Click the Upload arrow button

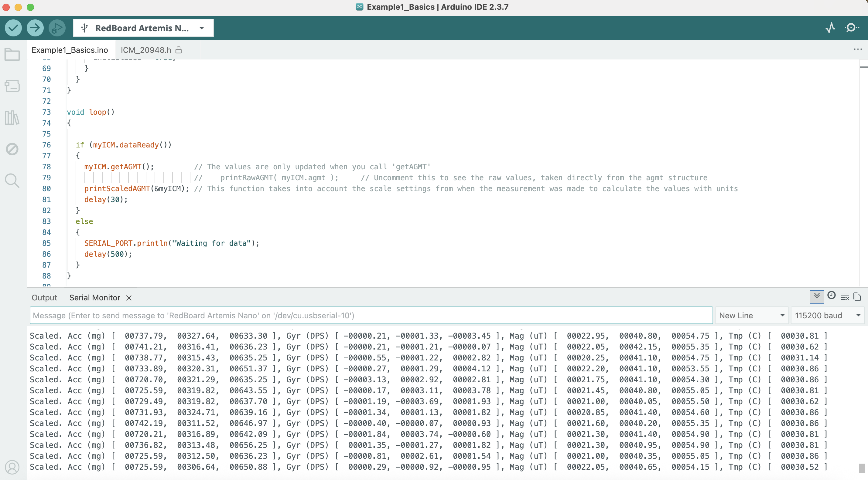(35, 28)
